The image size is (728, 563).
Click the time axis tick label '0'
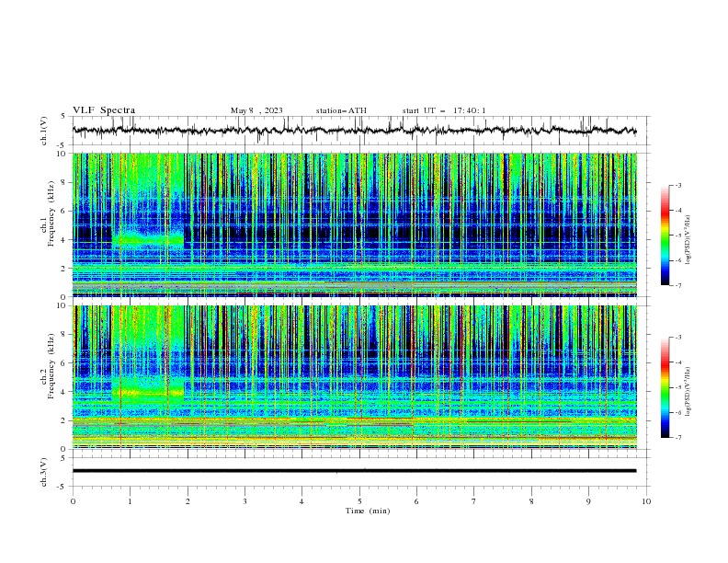73,501
